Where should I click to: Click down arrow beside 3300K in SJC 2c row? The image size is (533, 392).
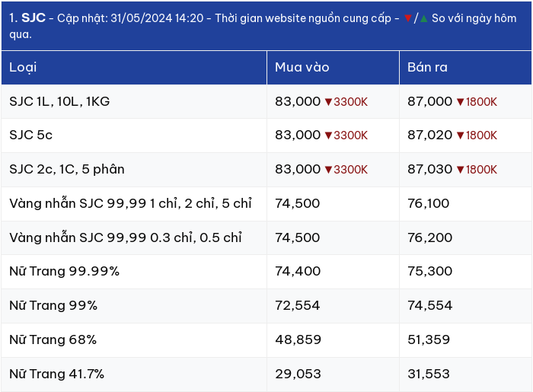(328, 170)
